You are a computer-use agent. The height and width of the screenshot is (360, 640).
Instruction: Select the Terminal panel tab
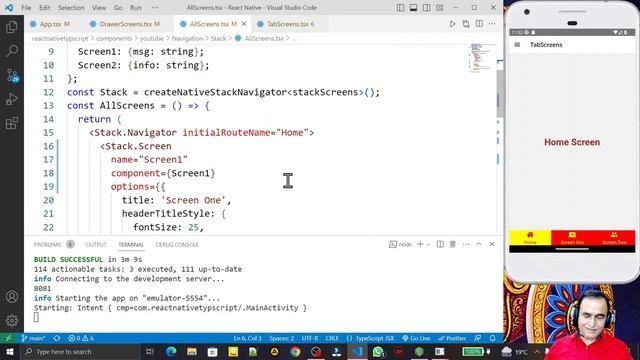pos(131,244)
